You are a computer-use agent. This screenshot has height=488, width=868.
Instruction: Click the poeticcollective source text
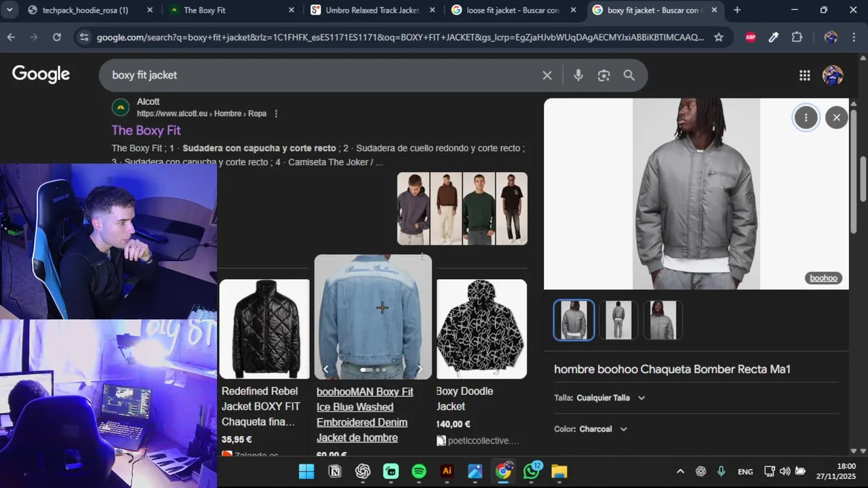(483, 441)
